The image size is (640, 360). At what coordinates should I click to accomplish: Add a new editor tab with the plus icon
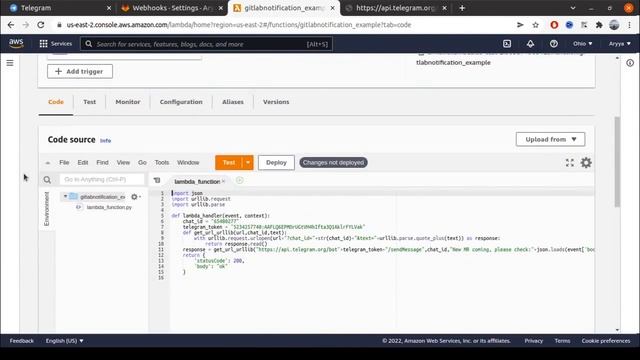point(240,180)
